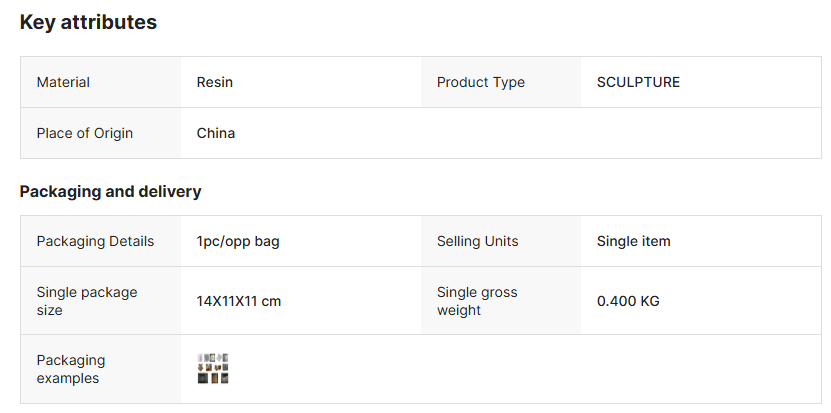The height and width of the screenshot is (413, 831).
Task: Click empty area right of packaging thumbnail
Action: point(520,369)
